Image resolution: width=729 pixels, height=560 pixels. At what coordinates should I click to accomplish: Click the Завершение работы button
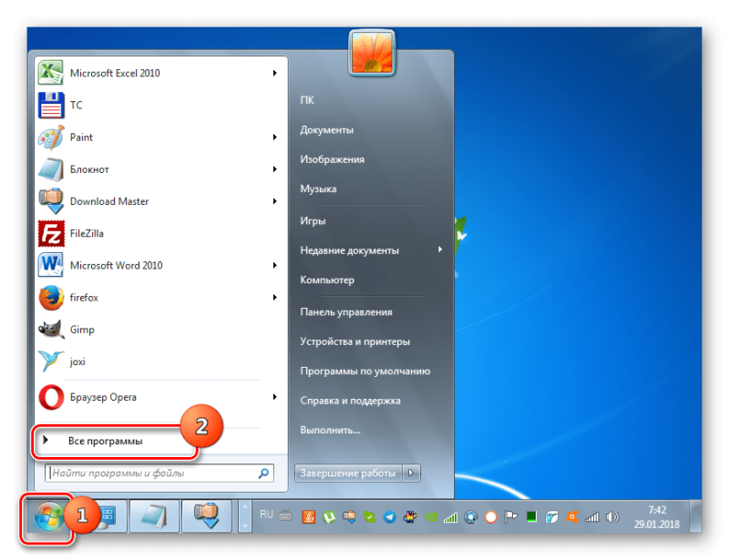[348, 473]
